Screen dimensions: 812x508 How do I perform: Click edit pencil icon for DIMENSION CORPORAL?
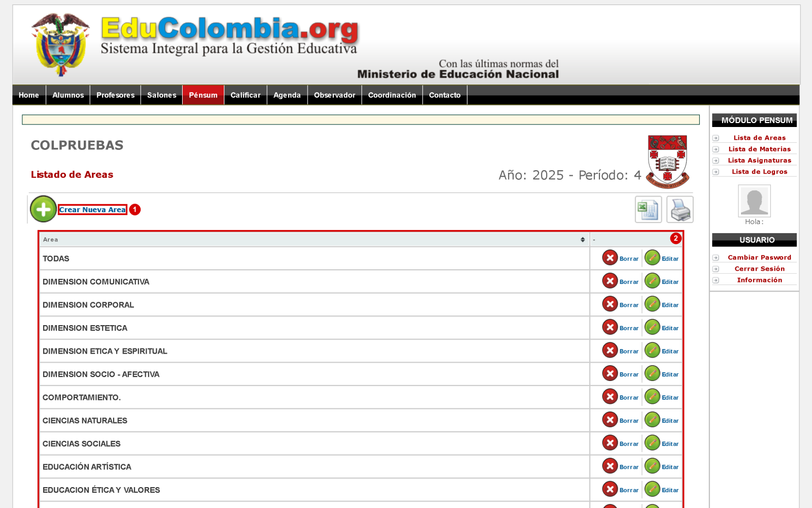pyautogui.click(x=652, y=304)
